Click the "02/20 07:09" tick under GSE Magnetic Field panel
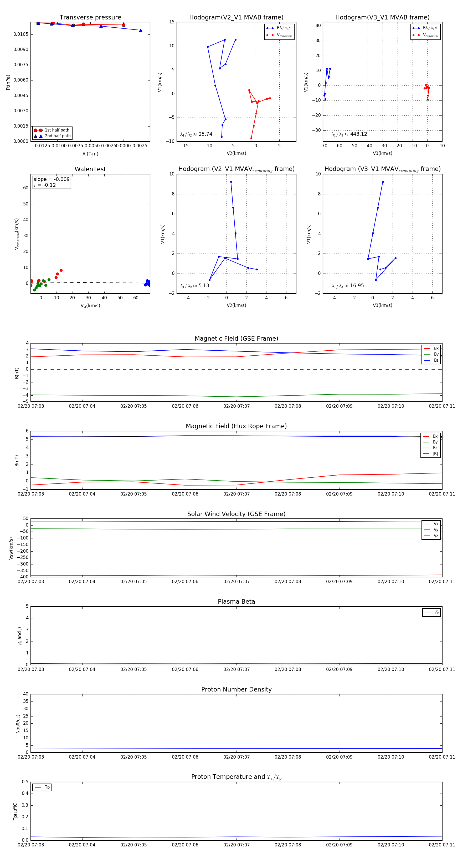 click(339, 406)
